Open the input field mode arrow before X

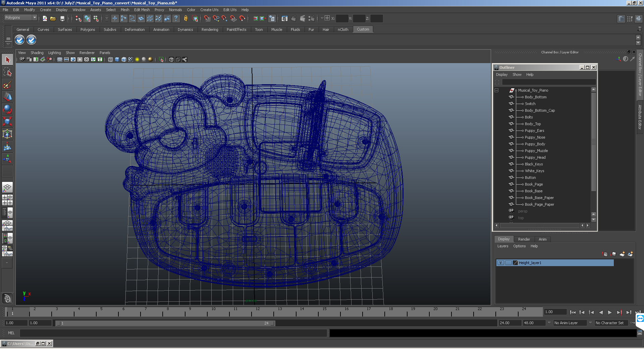pyautogui.click(x=322, y=18)
